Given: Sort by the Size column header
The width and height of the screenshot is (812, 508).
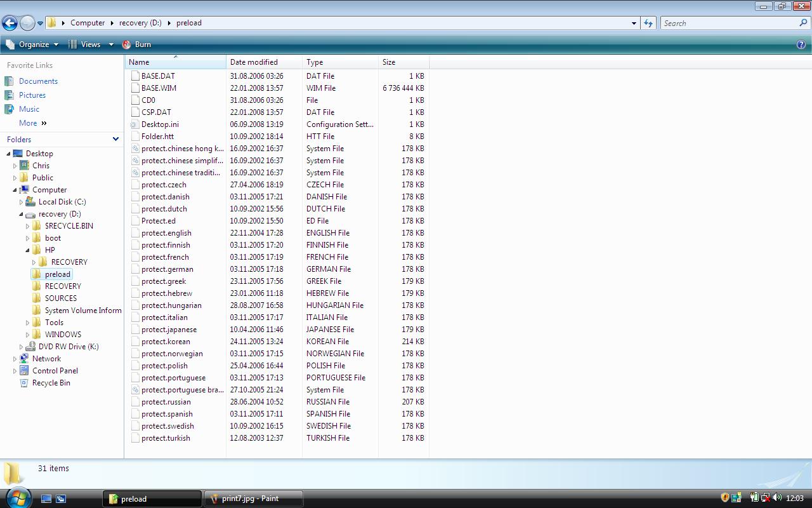Looking at the screenshot, I should [x=404, y=62].
